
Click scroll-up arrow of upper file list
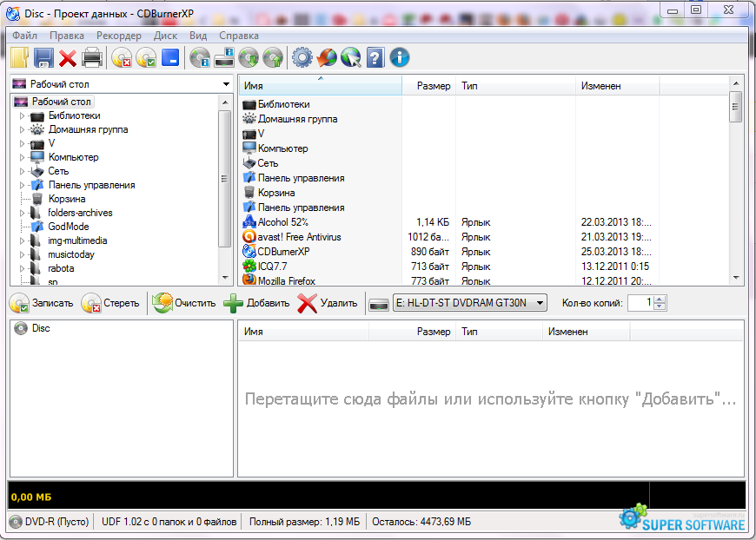[736, 84]
